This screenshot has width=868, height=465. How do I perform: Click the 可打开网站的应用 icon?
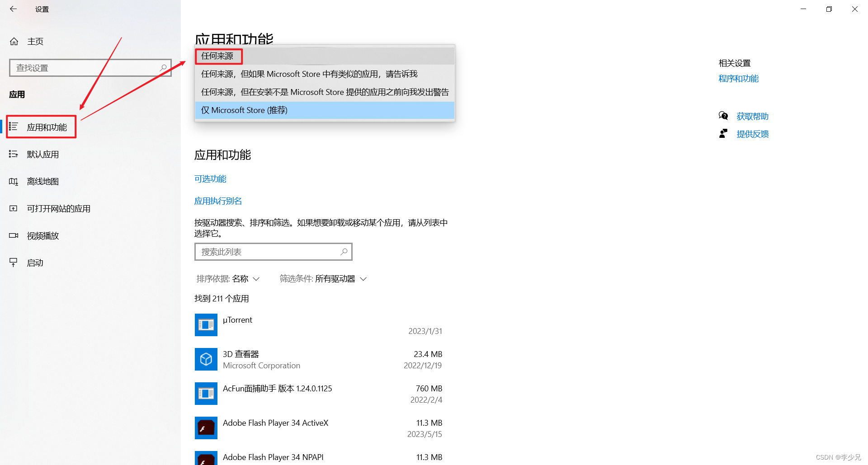[x=14, y=208]
